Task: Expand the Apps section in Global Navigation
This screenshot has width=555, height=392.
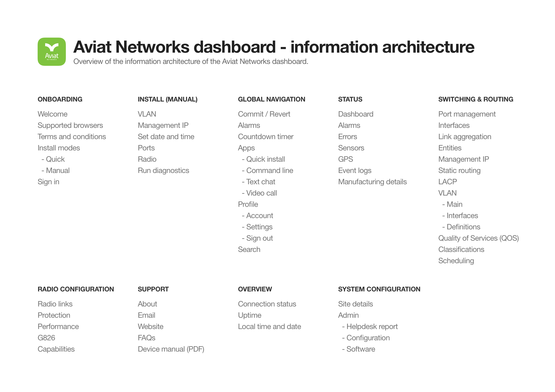Action: coord(246,148)
